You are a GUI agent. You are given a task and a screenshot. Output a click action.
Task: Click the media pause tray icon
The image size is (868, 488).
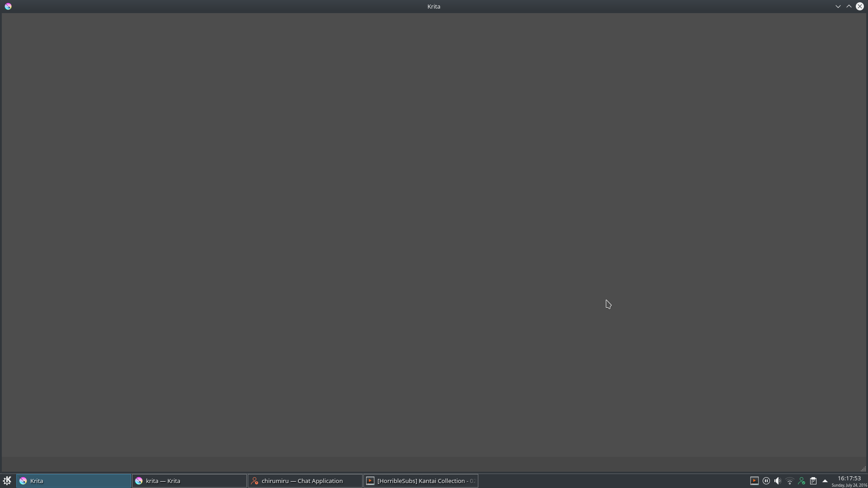[x=766, y=481]
